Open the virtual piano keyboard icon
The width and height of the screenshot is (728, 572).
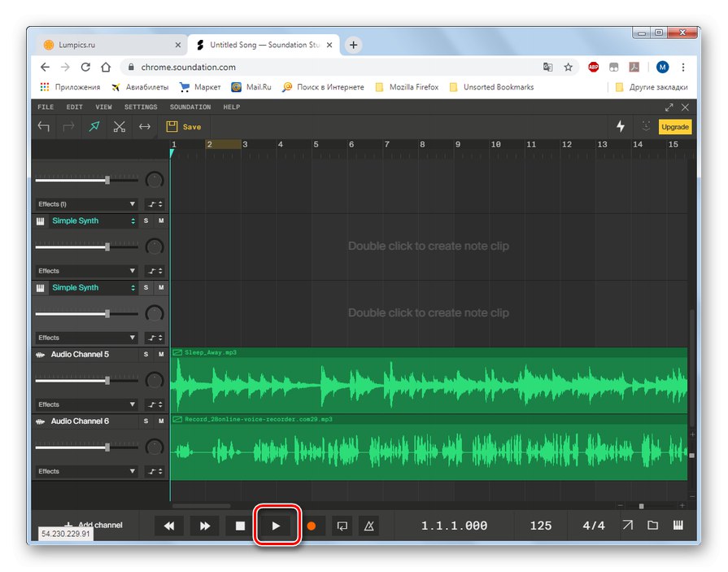click(x=678, y=526)
